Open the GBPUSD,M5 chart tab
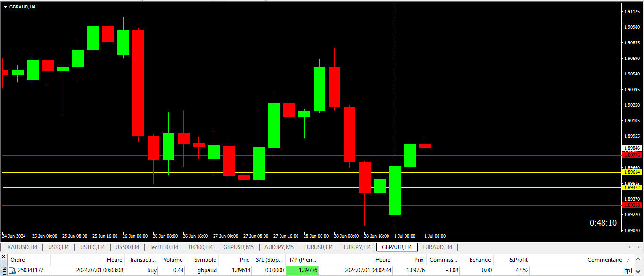Screen dimensions: 644x276 (239, 247)
